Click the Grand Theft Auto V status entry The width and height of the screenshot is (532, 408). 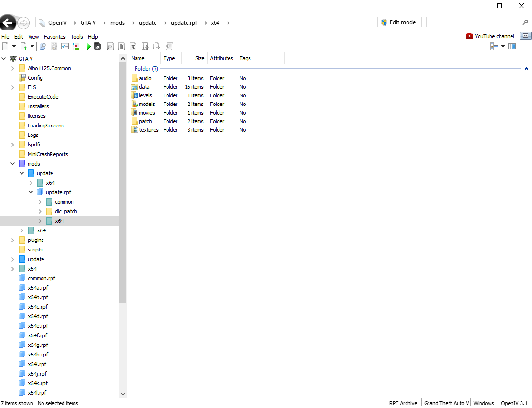[446, 403]
